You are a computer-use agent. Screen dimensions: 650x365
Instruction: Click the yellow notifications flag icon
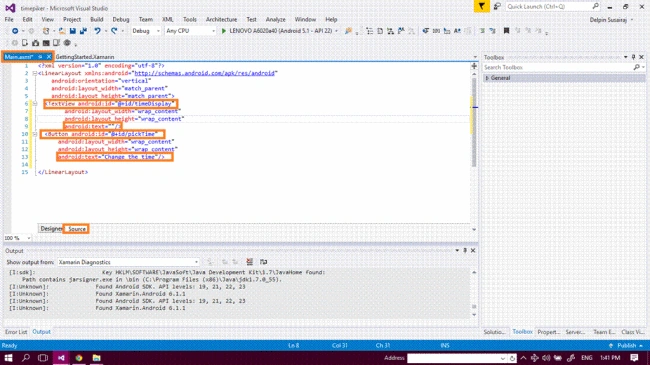click(x=481, y=6)
